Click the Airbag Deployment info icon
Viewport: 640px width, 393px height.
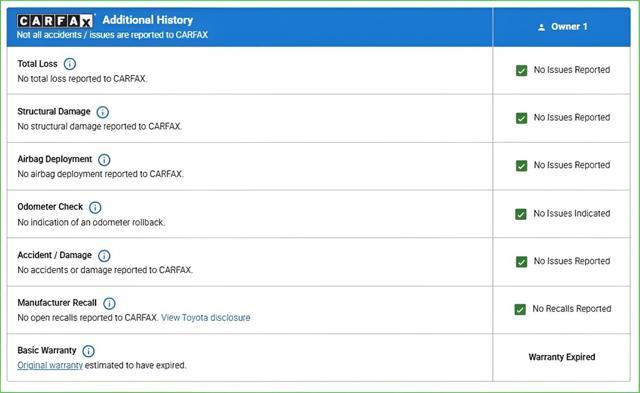[x=104, y=160]
